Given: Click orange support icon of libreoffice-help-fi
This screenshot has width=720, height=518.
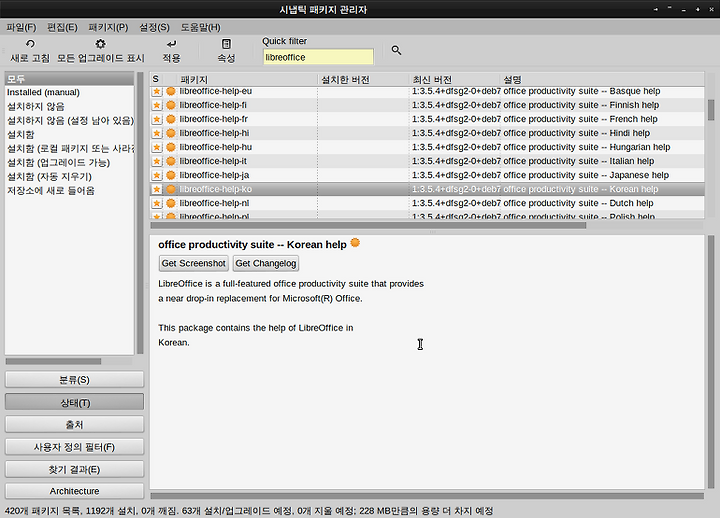Looking at the screenshot, I should [x=171, y=105].
